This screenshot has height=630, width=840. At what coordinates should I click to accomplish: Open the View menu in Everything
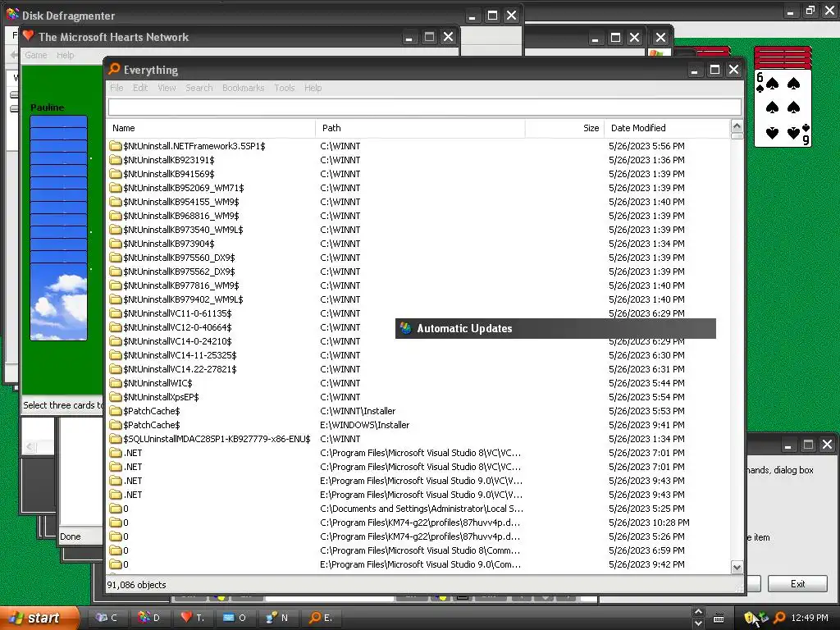[167, 88]
